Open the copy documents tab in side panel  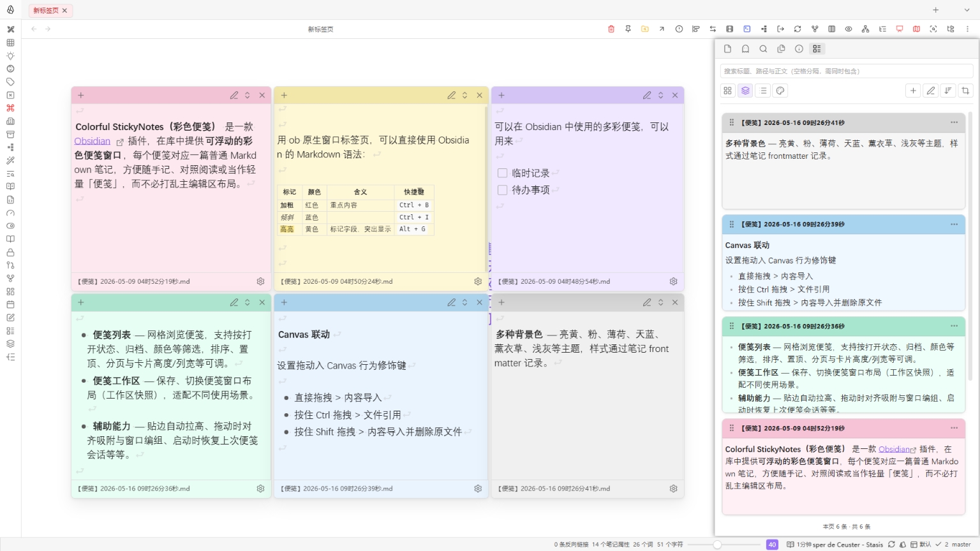pyautogui.click(x=781, y=48)
